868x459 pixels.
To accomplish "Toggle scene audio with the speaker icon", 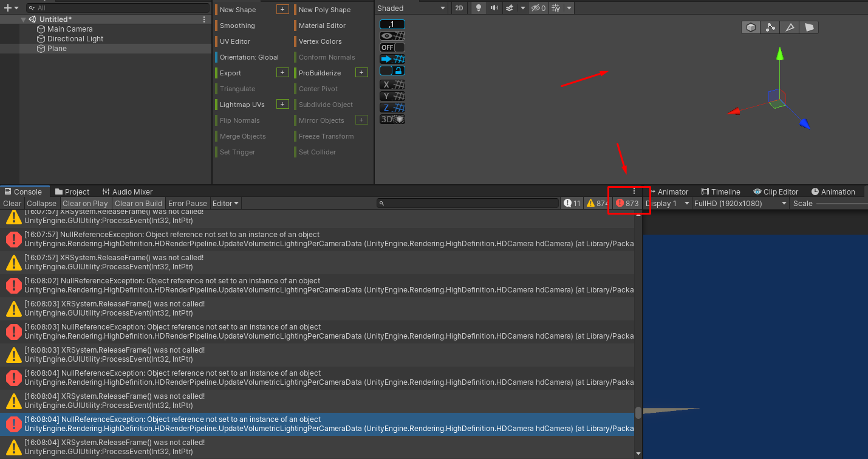I will [x=494, y=8].
